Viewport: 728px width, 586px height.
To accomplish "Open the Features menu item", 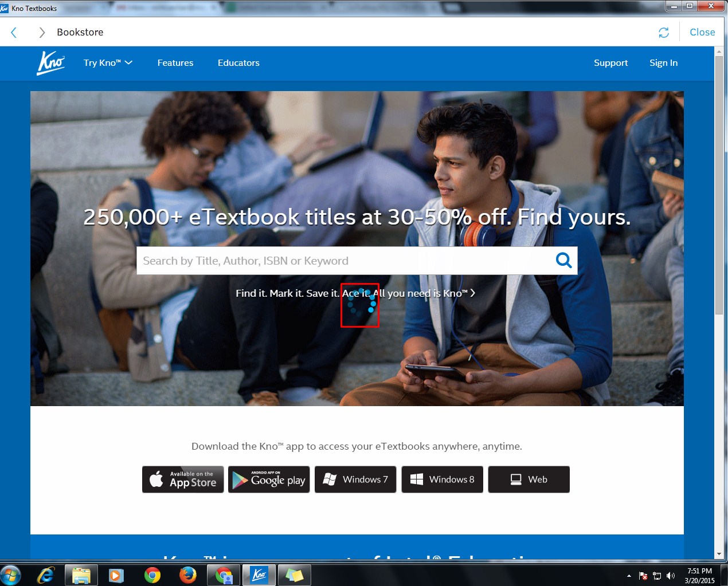I will point(175,62).
